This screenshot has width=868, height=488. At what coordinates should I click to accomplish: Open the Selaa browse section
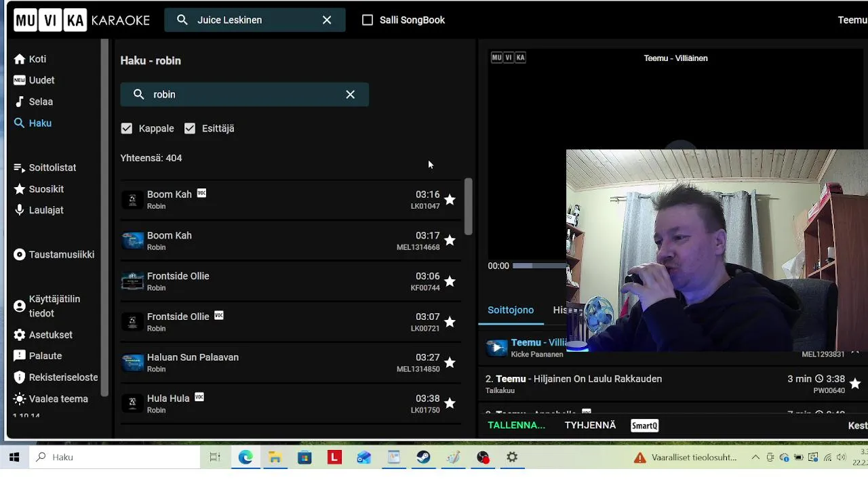pyautogui.click(x=33, y=102)
